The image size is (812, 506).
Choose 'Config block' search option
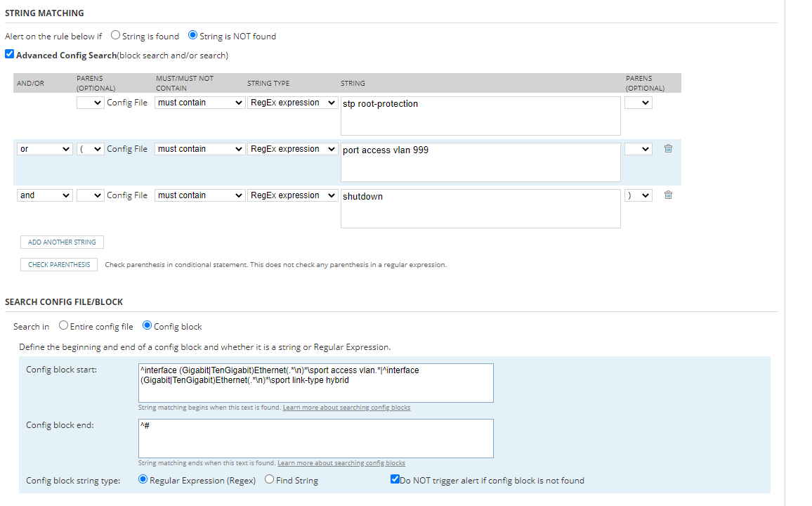point(147,325)
